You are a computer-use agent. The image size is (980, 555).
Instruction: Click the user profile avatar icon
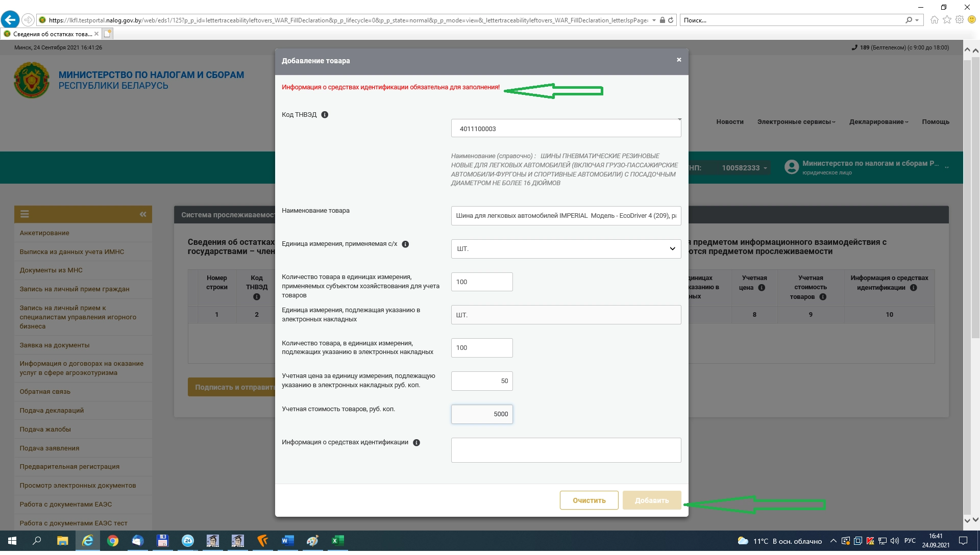point(791,167)
